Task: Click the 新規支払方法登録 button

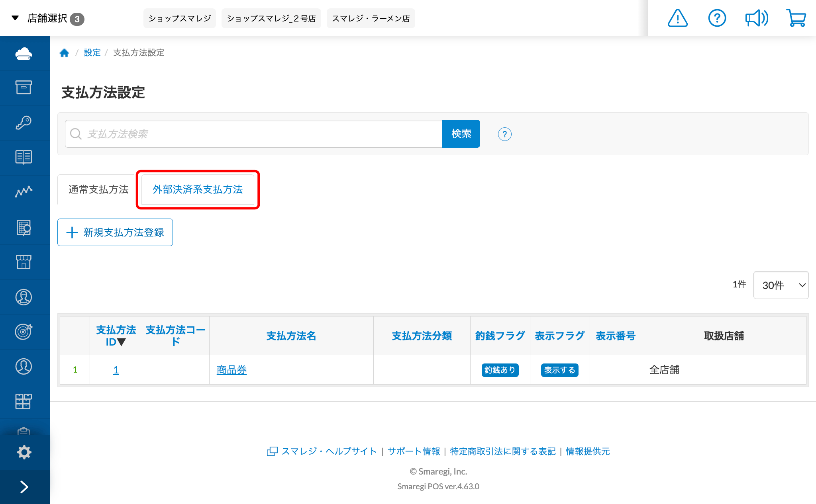Action: coord(115,232)
